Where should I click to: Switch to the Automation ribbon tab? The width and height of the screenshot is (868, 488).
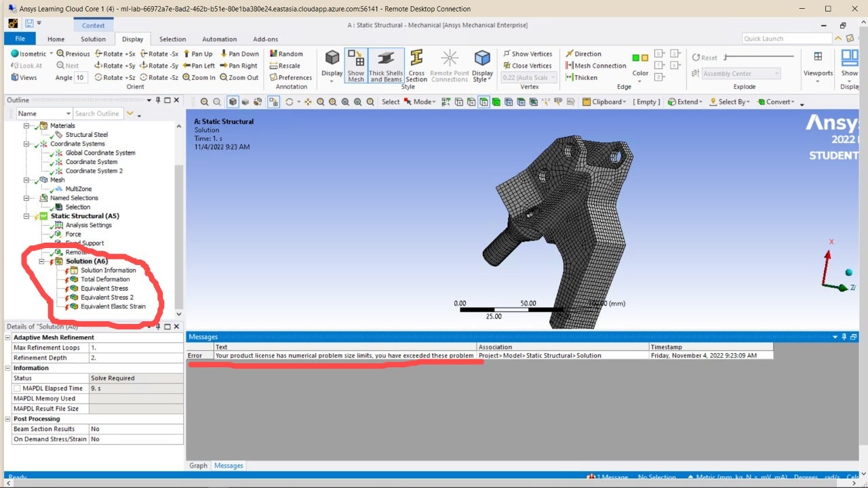(x=220, y=39)
